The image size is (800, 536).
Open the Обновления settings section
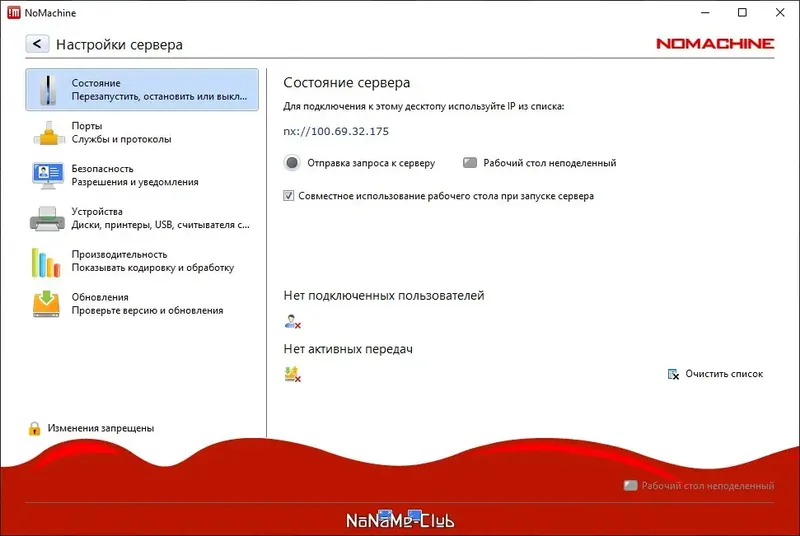tap(142, 304)
